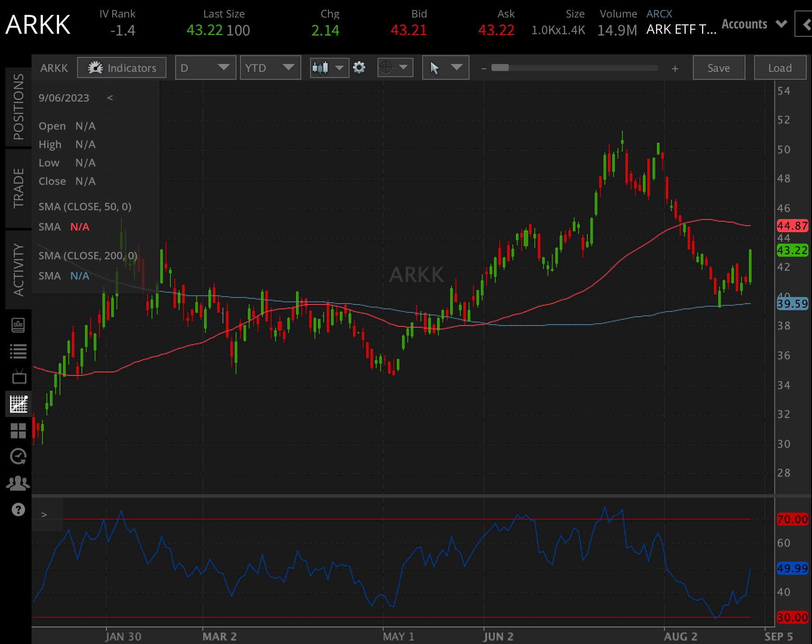Open the D aggregation period dropdown
Viewport: 812px width, 644px height.
pyautogui.click(x=205, y=68)
